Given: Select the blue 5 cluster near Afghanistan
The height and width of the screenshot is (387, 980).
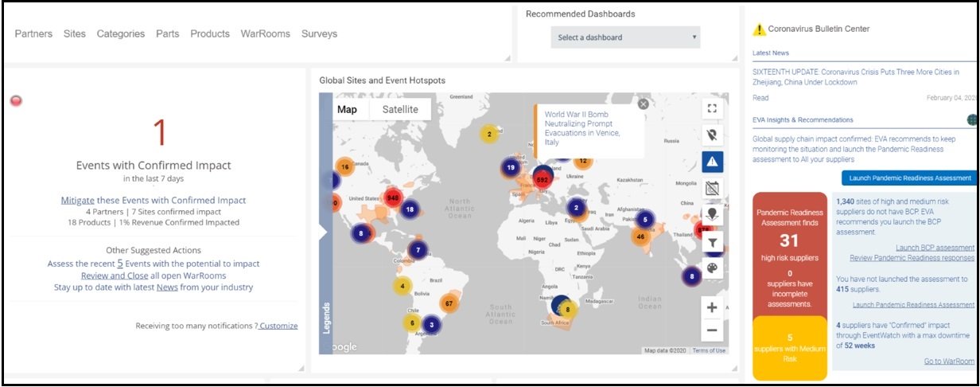Looking at the screenshot, I should 645,220.
